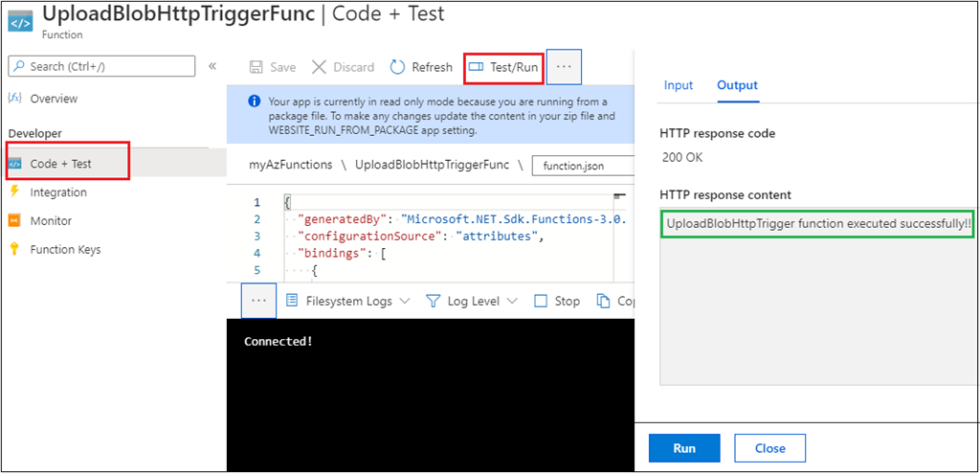The image size is (980, 474).
Task: Select Code + Test in sidebar
Action: pos(61,164)
